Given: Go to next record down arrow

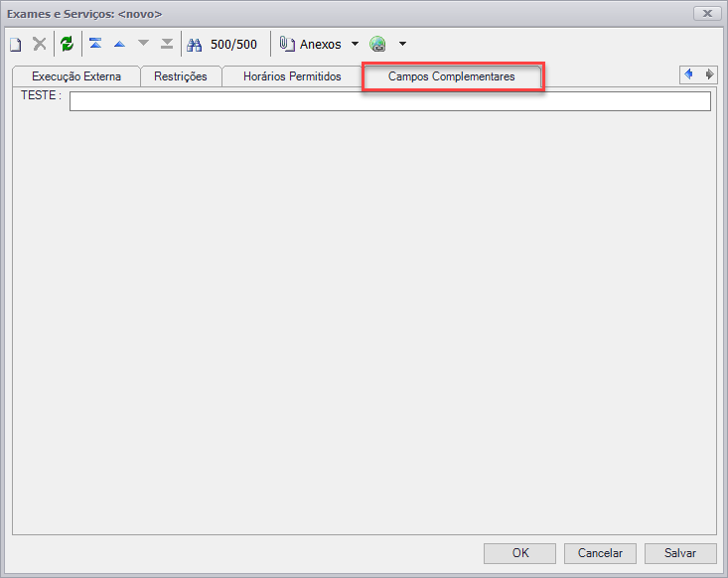Looking at the screenshot, I should coord(143,43).
